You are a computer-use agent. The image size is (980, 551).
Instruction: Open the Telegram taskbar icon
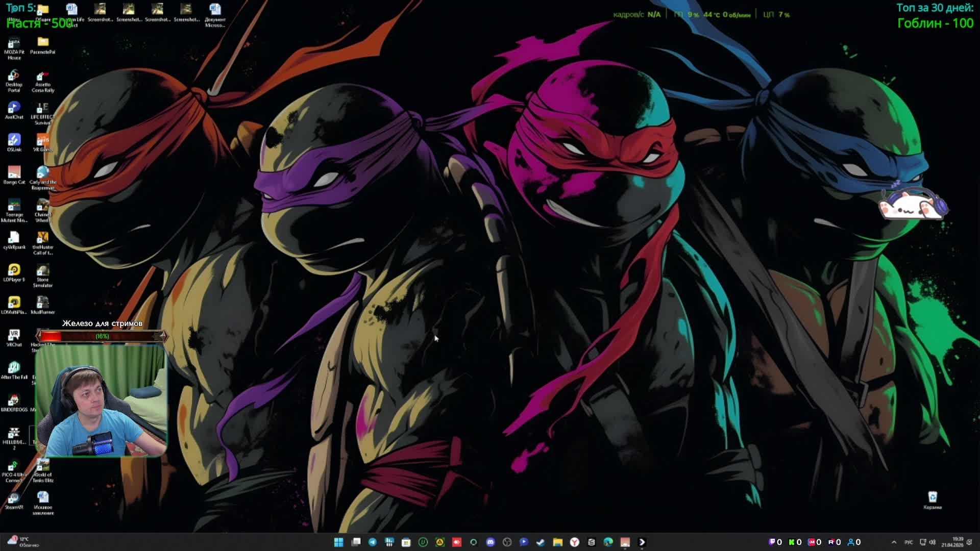[373, 542]
